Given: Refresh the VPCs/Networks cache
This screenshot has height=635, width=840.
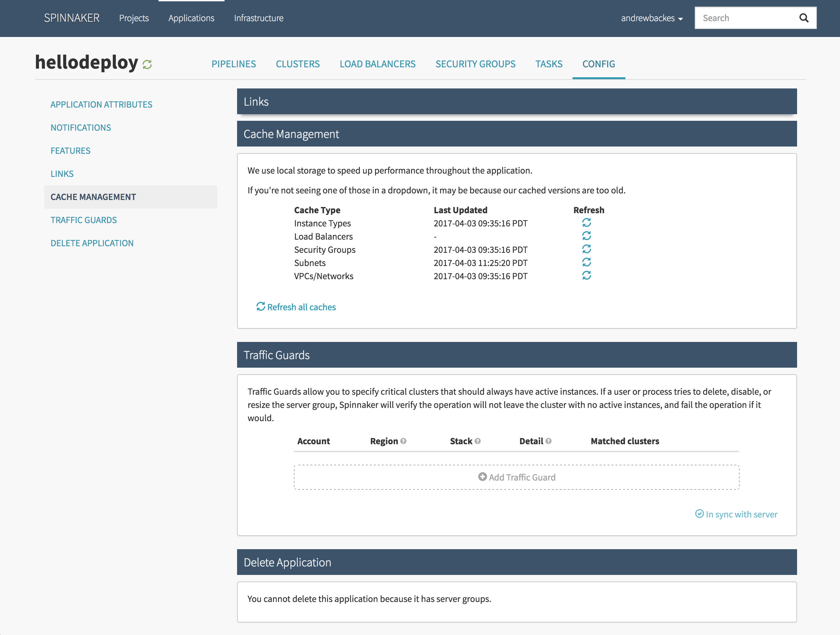Looking at the screenshot, I should click(586, 276).
